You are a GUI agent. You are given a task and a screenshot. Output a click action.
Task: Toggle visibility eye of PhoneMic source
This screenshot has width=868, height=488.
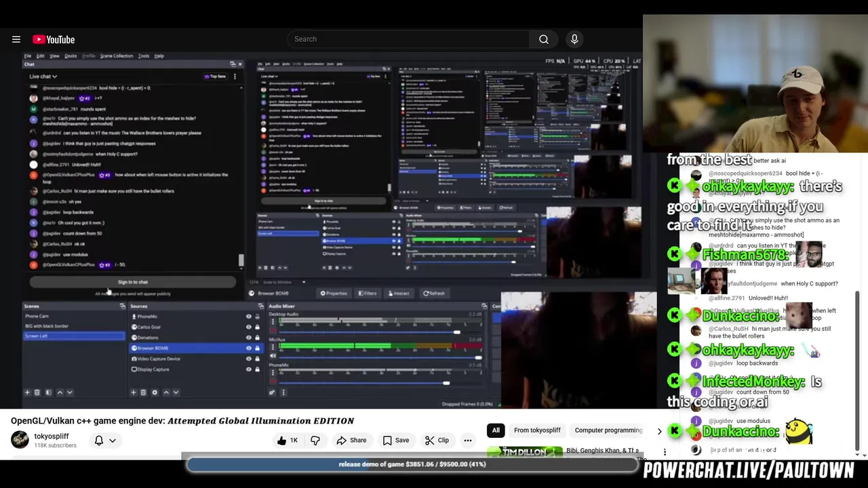(248, 317)
